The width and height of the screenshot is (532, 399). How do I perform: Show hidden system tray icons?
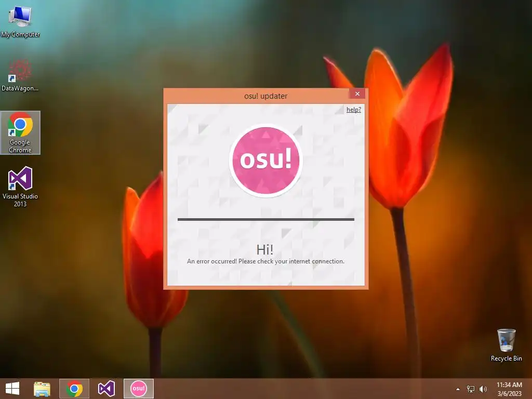(x=458, y=389)
